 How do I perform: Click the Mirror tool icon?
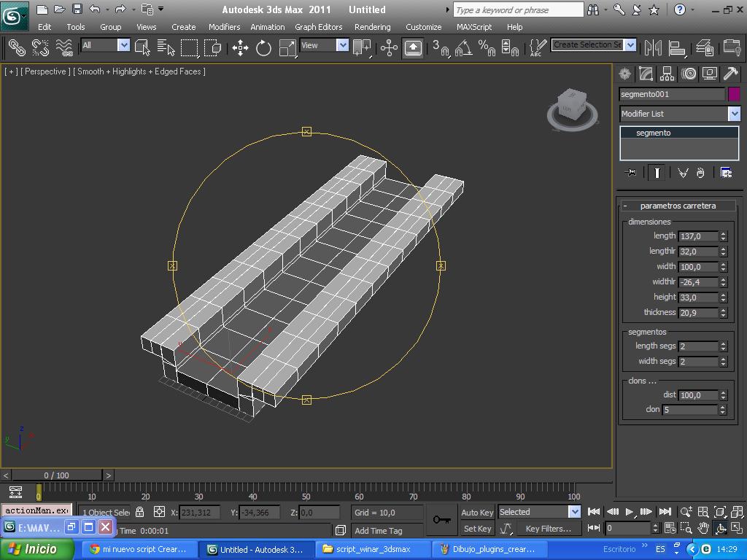(x=653, y=48)
